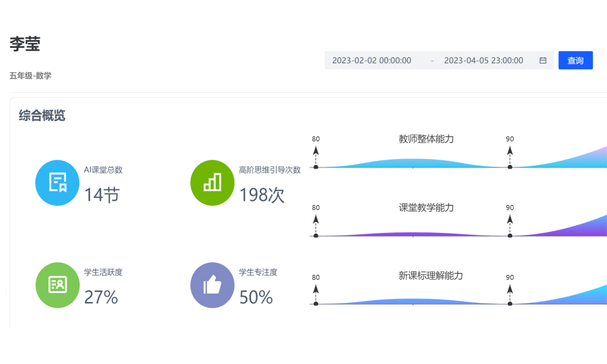Screen dimensions: 607x364
Task: Edit the end date 2023-04-05 23:00:00 field
Action: [x=483, y=61]
